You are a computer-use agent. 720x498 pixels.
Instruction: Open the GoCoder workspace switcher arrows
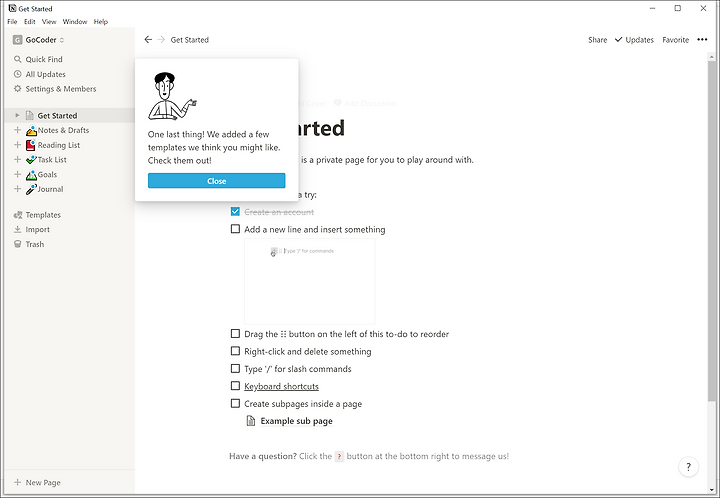[62, 40]
